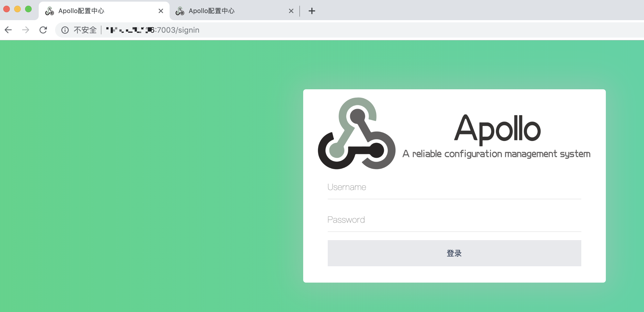Image resolution: width=644 pixels, height=312 pixels.
Task: Click the green full-screen window button
Action: 28,9
